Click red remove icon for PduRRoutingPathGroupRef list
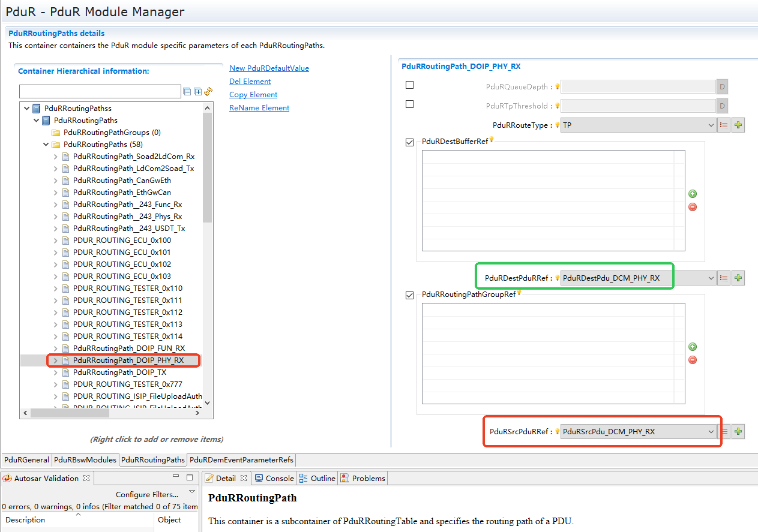 [693, 360]
